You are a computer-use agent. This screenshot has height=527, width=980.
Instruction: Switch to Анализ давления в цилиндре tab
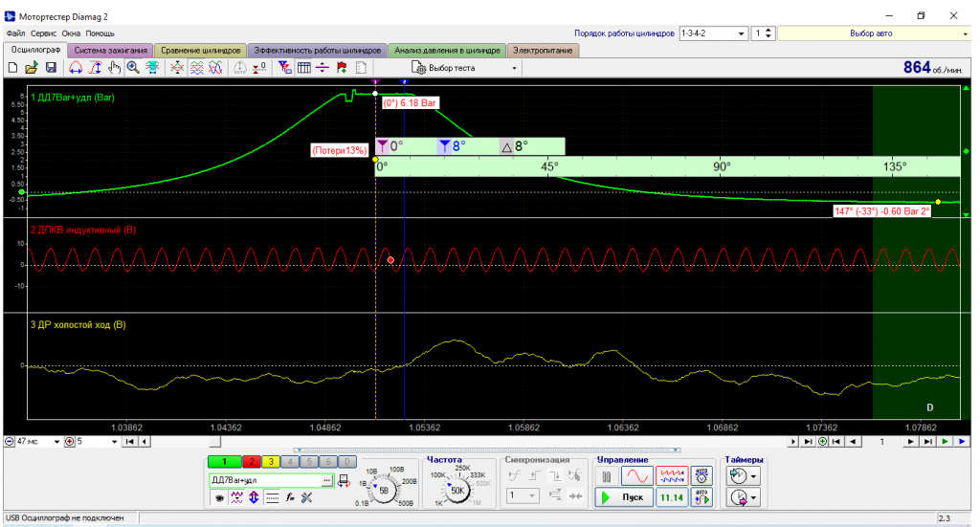tap(447, 51)
